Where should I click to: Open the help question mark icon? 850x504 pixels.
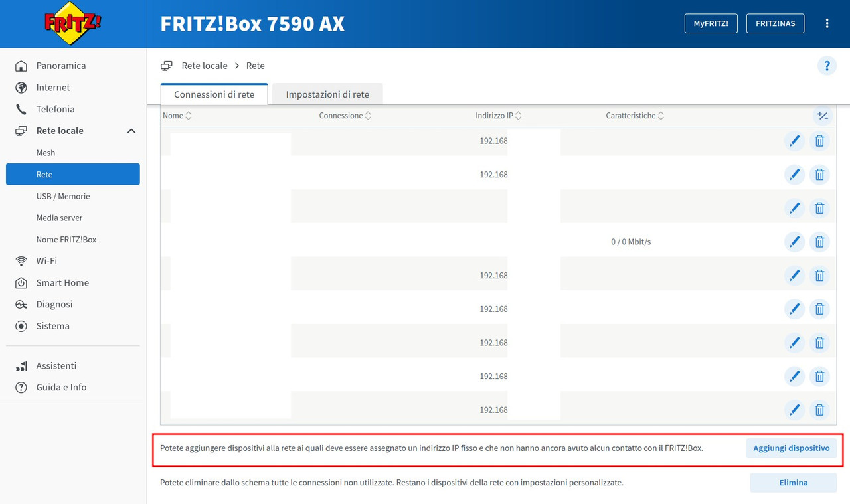point(827,66)
